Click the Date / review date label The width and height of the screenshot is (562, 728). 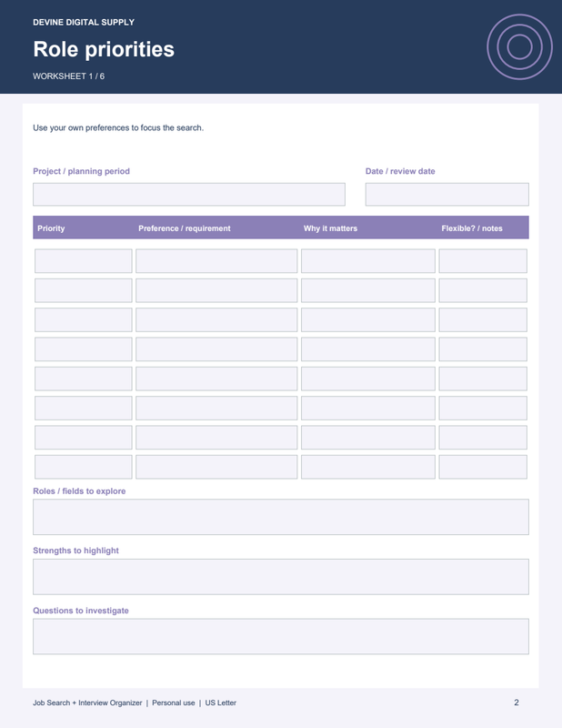pyautogui.click(x=400, y=171)
